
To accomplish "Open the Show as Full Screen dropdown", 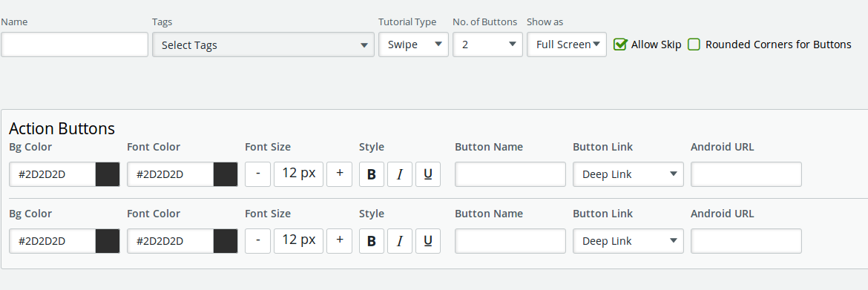I will (567, 45).
